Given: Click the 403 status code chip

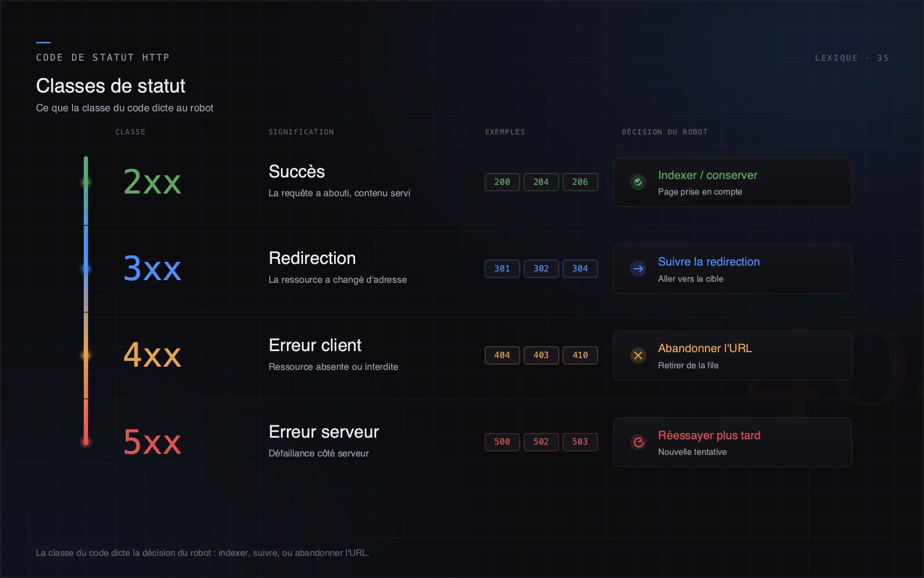Looking at the screenshot, I should click(x=541, y=355).
